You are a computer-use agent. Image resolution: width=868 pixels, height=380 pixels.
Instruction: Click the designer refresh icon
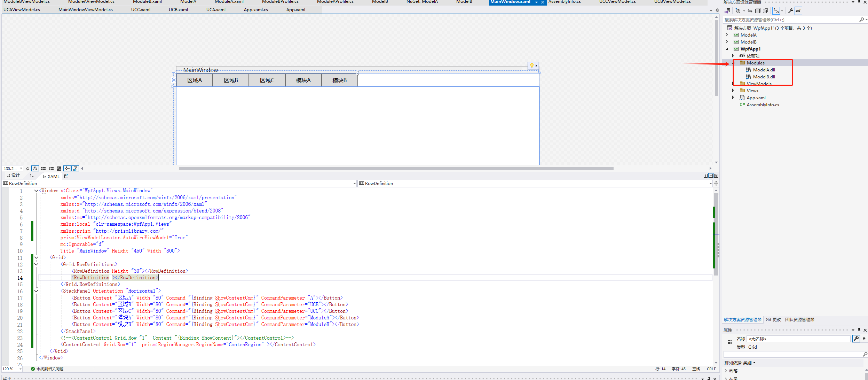(27, 169)
